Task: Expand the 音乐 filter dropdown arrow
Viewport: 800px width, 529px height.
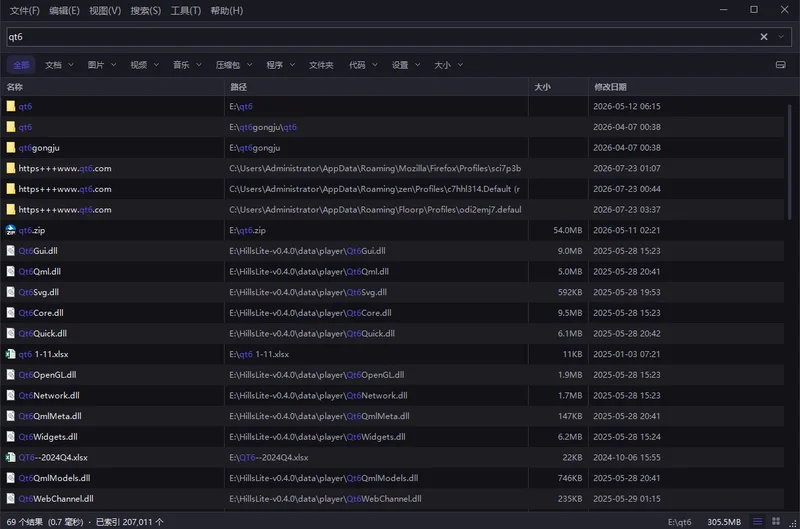Action: pyautogui.click(x=199, y=65)
